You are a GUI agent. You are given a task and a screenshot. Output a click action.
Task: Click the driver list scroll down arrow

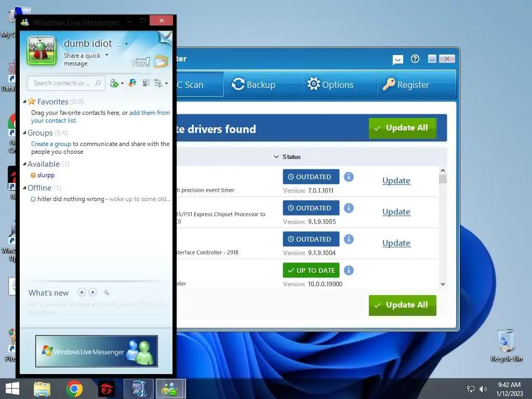point(443,284)
